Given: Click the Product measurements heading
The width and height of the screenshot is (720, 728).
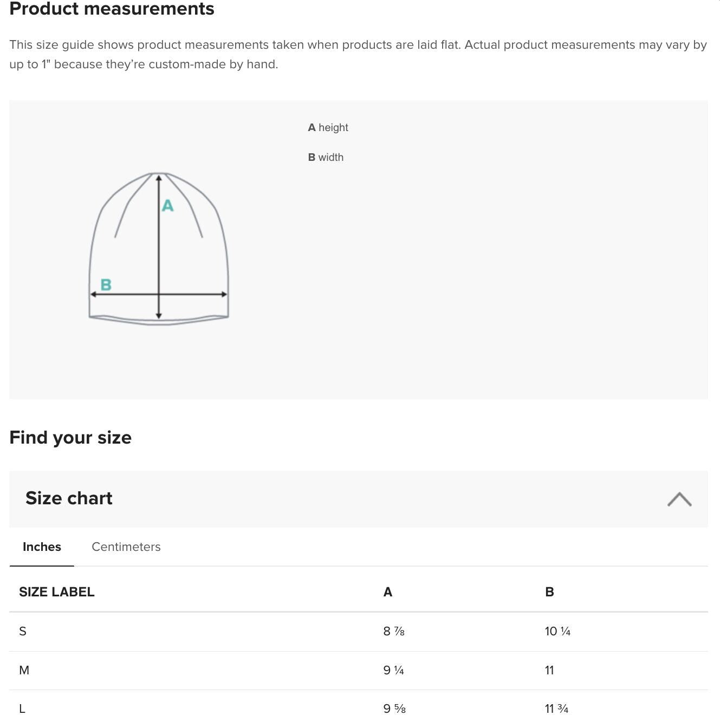Looking at the screenshot, I should pos(112,9).
